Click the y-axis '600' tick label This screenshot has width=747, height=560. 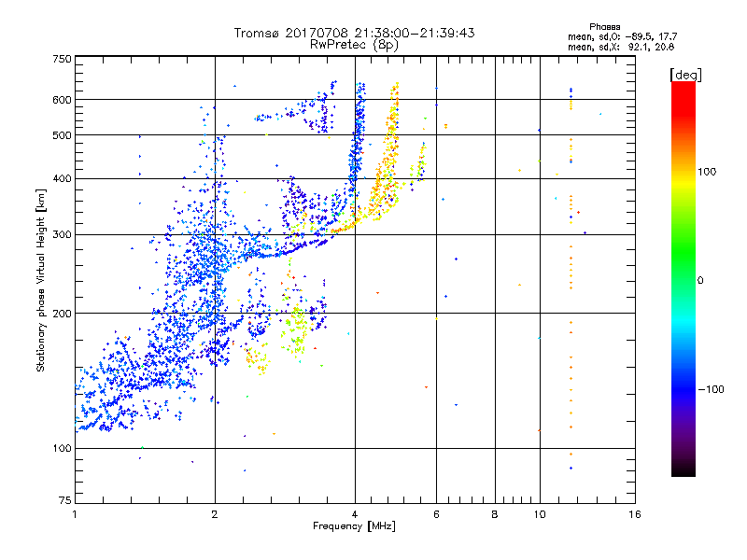click(62, 100)
